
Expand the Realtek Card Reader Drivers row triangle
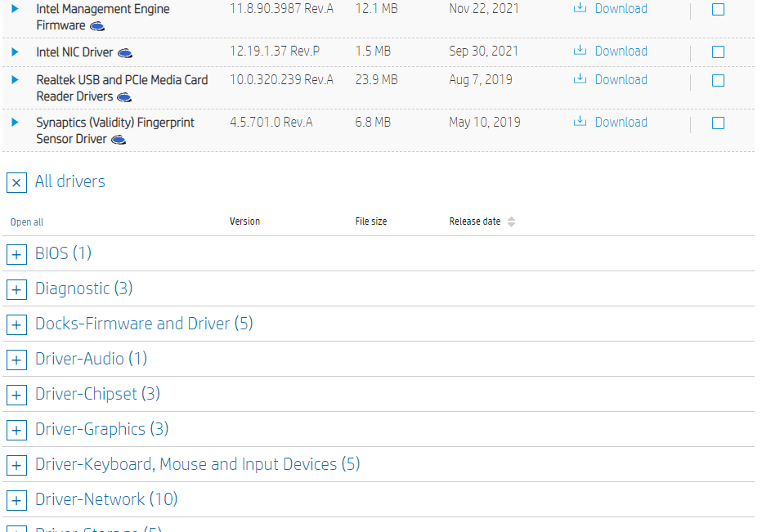click(15, 80)
